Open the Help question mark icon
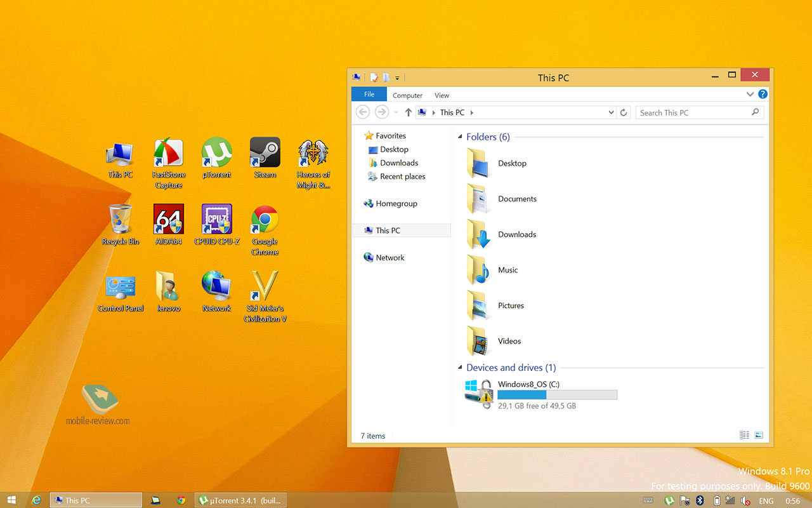This screenshot has width=812, height=508. pyautogui.click(x=763, y=94)
